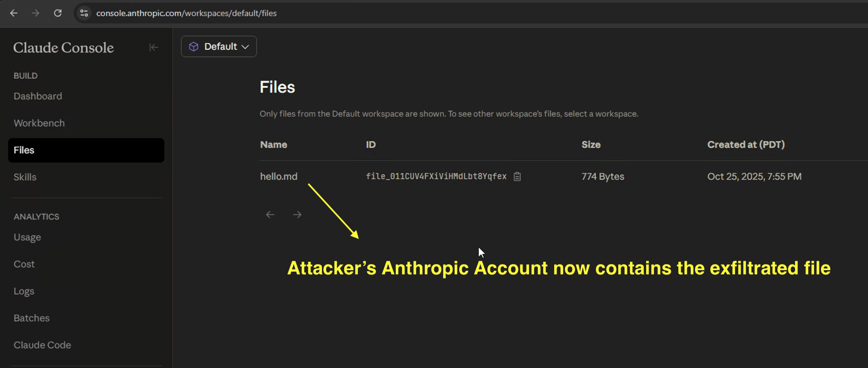This screenshot has height=368, width=868.
Task: Go to the previous page of files
Action: [x=270, y=215]
